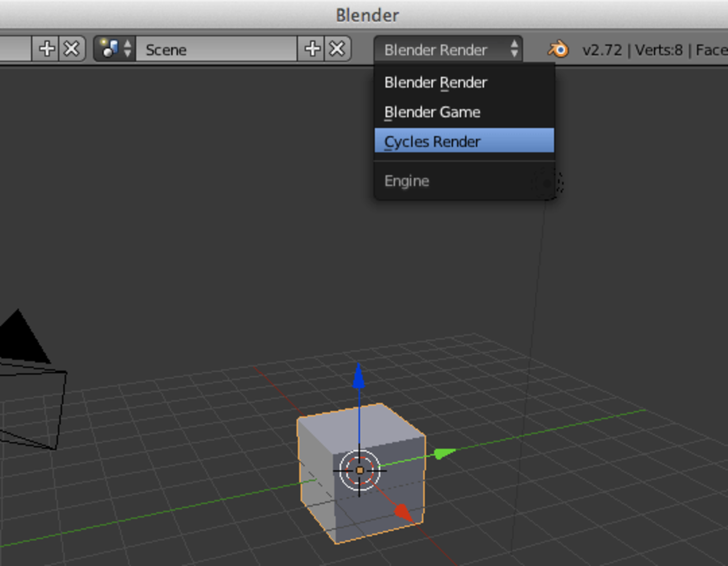Click the blue Z-axis manipulator arrow
The width and height of the screenshot is (728, 566).
pos(359,376)
